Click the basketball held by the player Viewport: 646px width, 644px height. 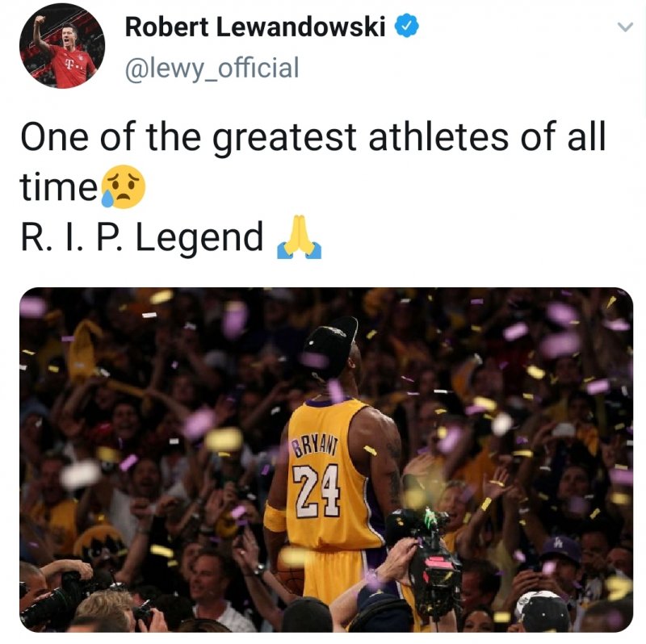pos(290,570)
